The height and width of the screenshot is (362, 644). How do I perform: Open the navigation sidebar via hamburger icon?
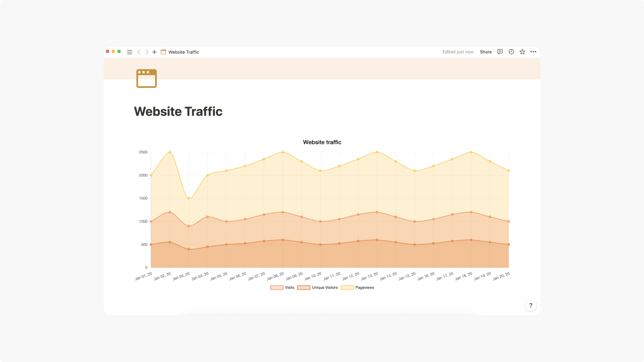click(129, 52)
